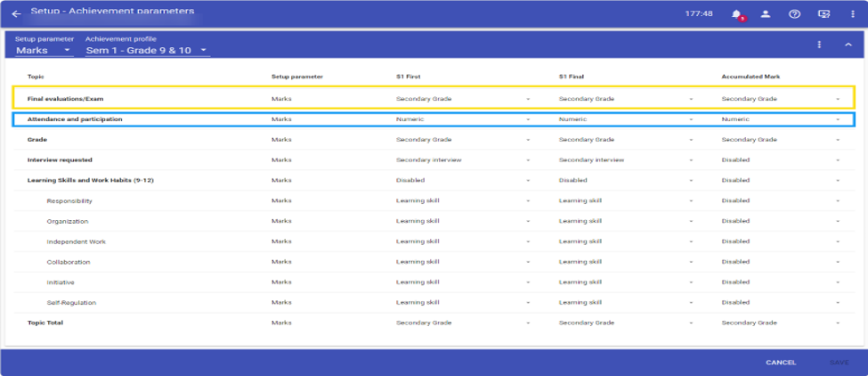This screenshot has height=376, width=868.
Task: Open S1 Final dropdown for Attendance and participation
Action: point(626,119)
